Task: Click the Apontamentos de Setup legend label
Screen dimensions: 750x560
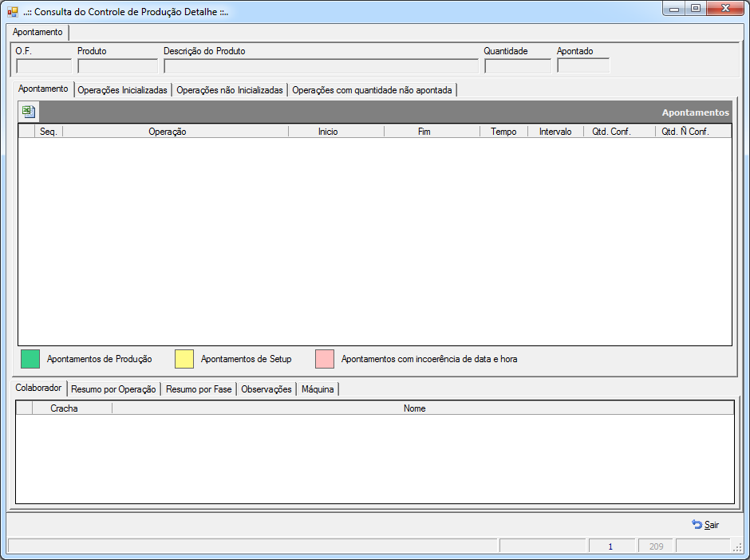Action: tap(247, 359)
